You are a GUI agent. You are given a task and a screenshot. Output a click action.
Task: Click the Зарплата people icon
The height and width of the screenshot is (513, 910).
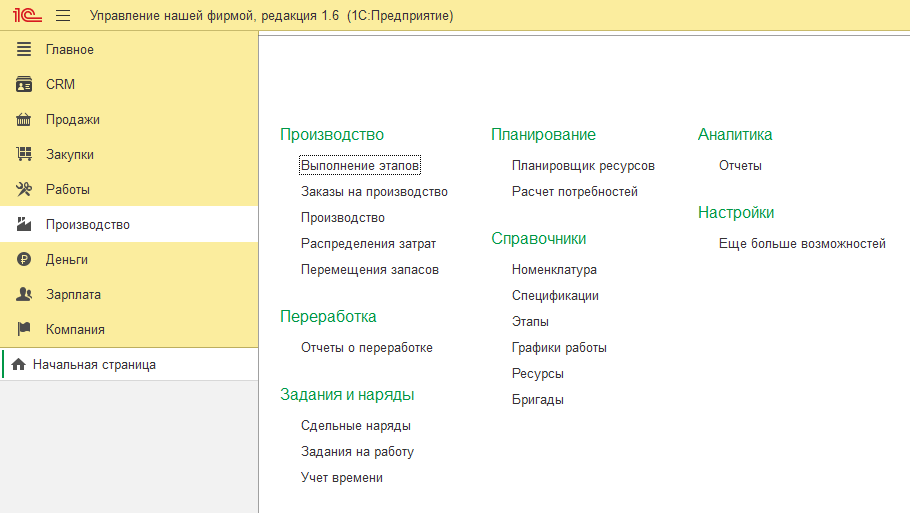(25, 295)
